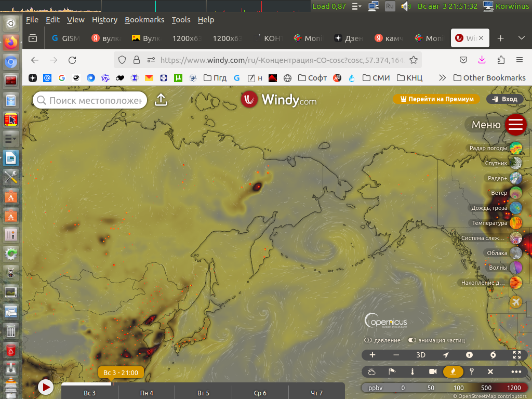
Task: Open the hurricane tracker icon
Action: coord(493,355)
